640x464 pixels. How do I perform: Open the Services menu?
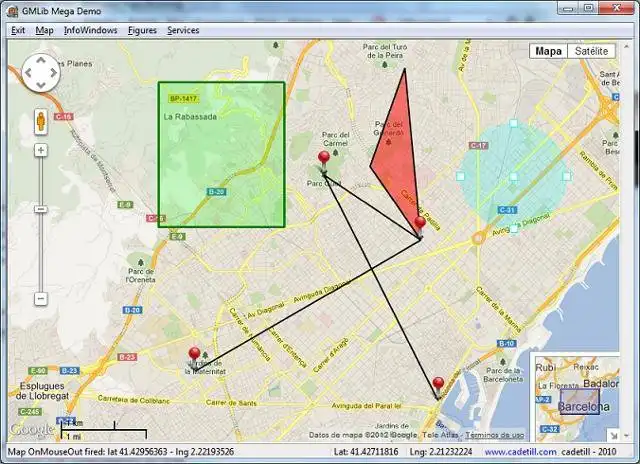183,30
